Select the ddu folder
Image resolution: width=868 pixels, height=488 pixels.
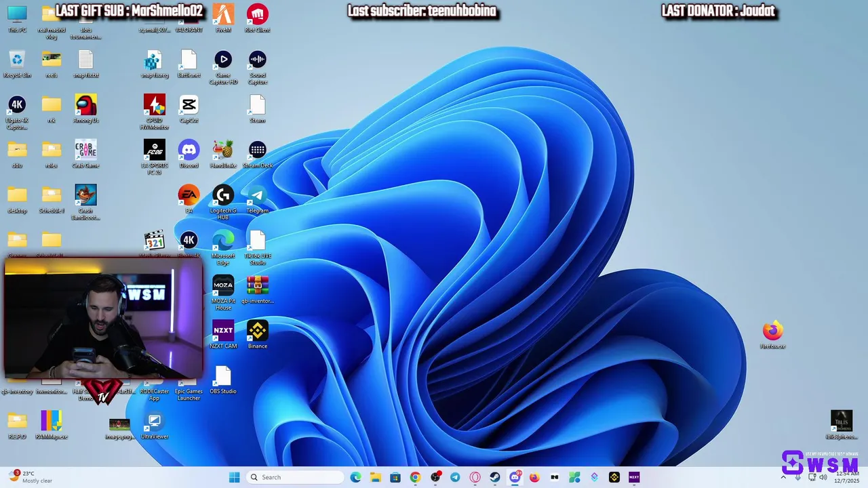pyautogui.click(x=17, y=154)
